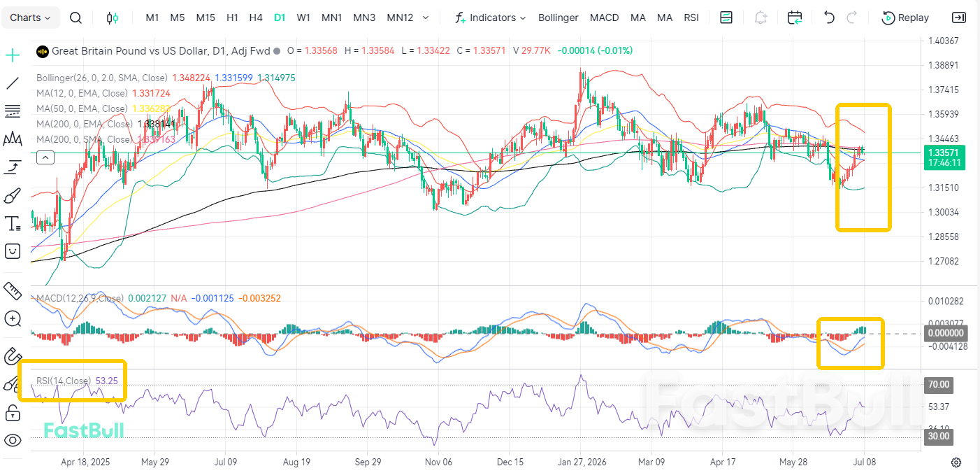Viewport: 980px width, 473px height.
Task: Switch to the MN3 timeframe
Action: pos(364,17)
